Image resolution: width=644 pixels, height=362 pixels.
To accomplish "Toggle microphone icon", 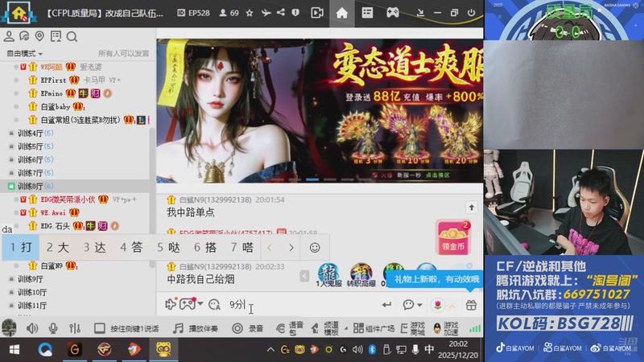I will (53, 328).
